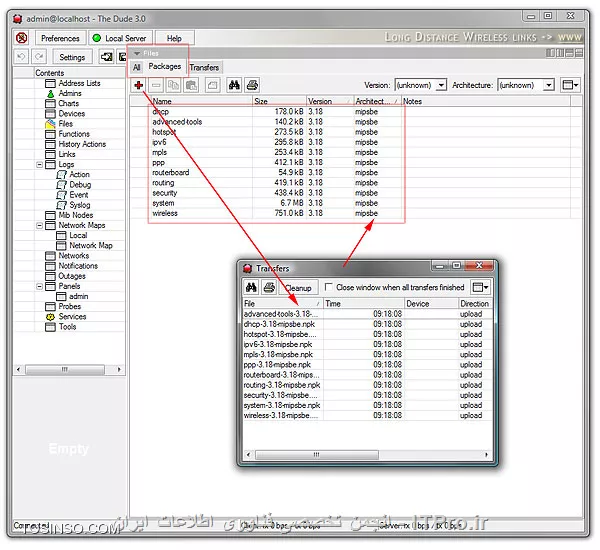Screen dimensions: 600x550
Task: Open the Version dropdown
Action: (x=441, y=85)
